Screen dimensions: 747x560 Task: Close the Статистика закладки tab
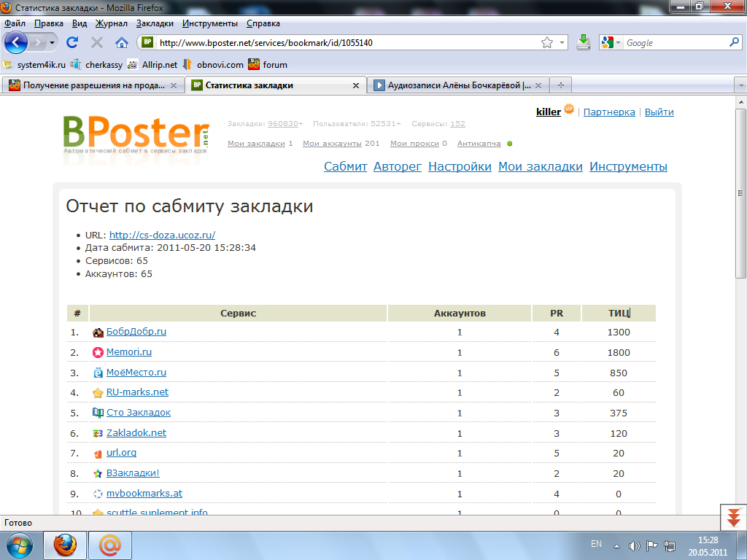pos(356,86)
